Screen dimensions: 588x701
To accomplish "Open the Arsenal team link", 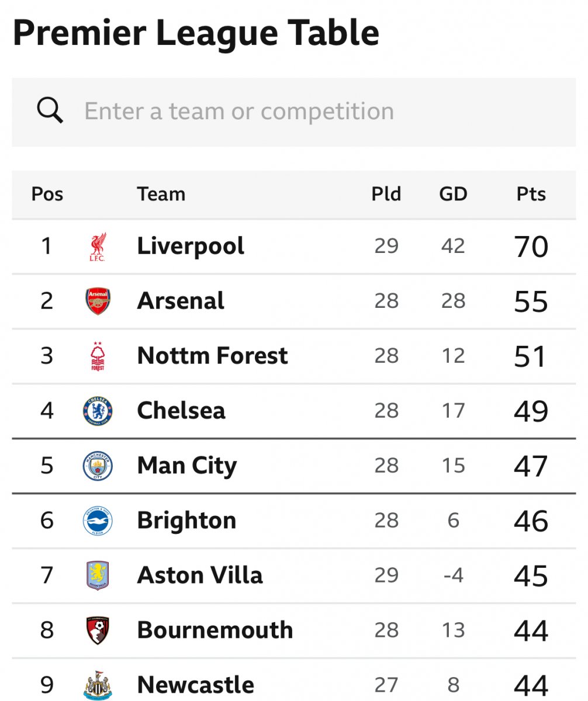I will (181, 301).
